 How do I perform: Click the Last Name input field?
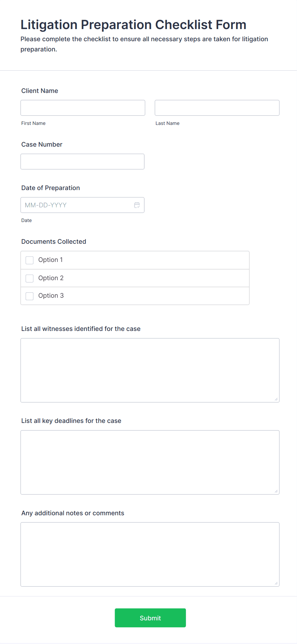coord(217,108)
